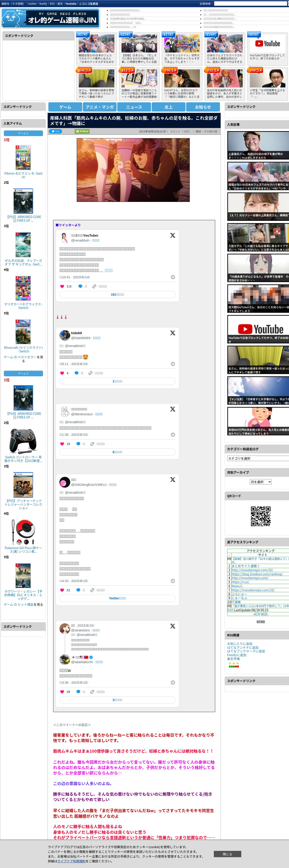Image resolution: width=289 pixels, height=868 pixels.
Task: Switch to the アニメ・マンガ tab
Action: 99,107
